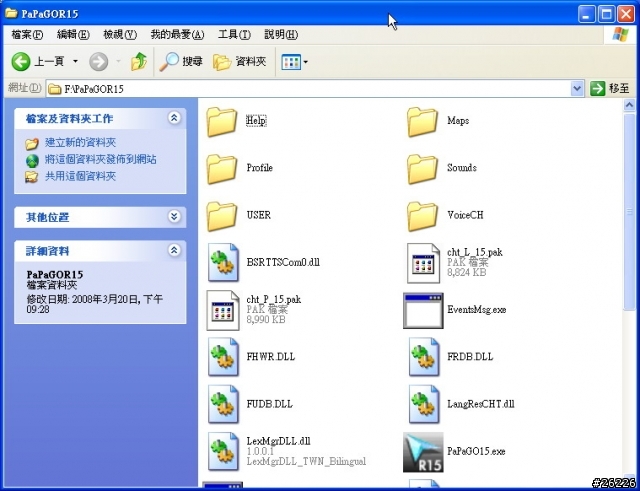
Task: Expand the address bar dropdown
Action: click(577, 88)
